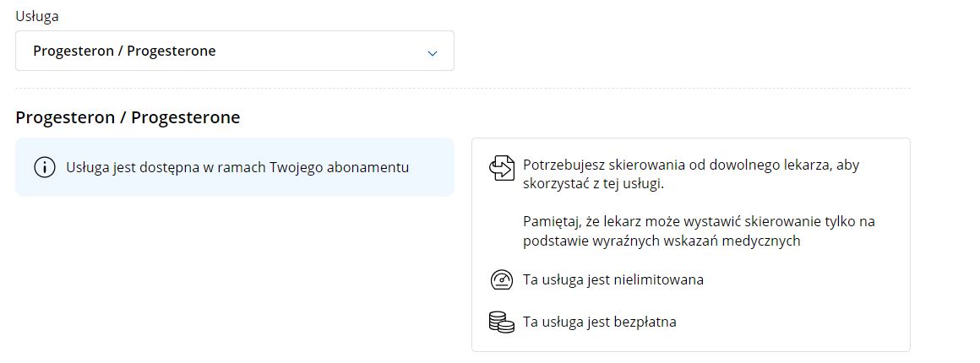Click the info circle icon in blue banner

pos(45,167)
